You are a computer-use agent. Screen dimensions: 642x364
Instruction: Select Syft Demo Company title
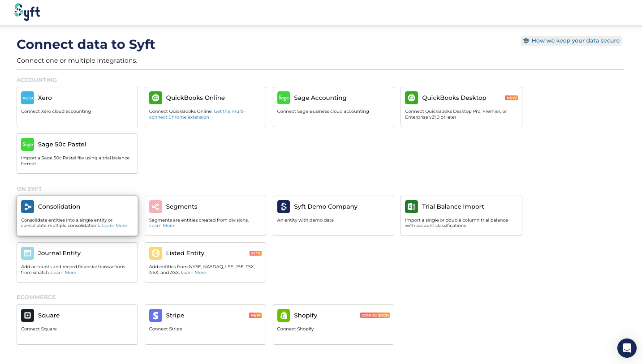[326, 206]
